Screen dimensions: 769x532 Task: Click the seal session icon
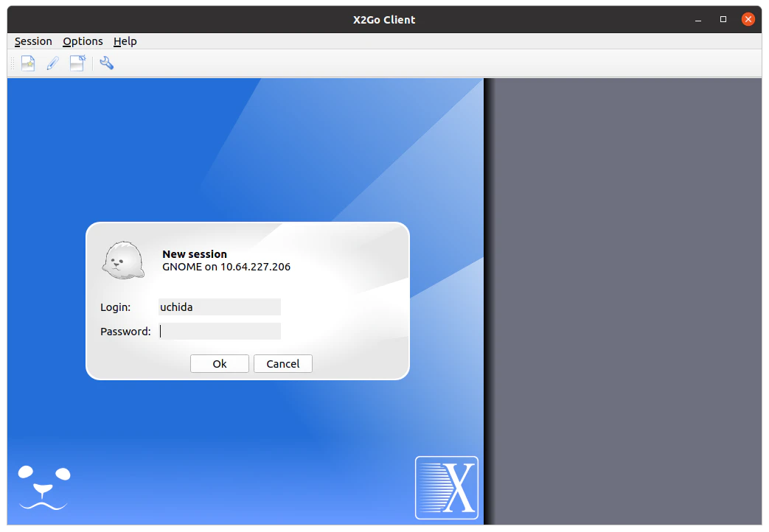tap(124, 260)
